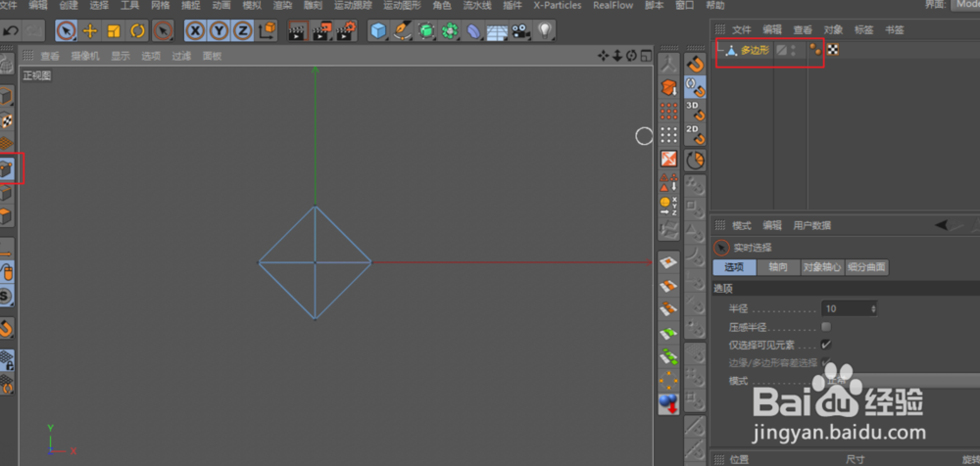Open the viewport 显示 menu
The width and height of the screenshot is (980, 466).
point(121,56)
